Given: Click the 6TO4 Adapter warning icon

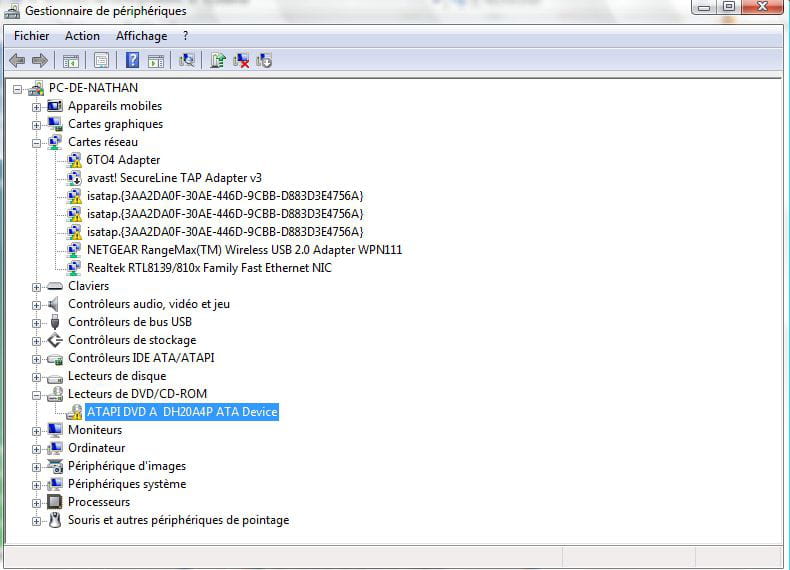Looking at the screenshot, I should coord(74,160).
